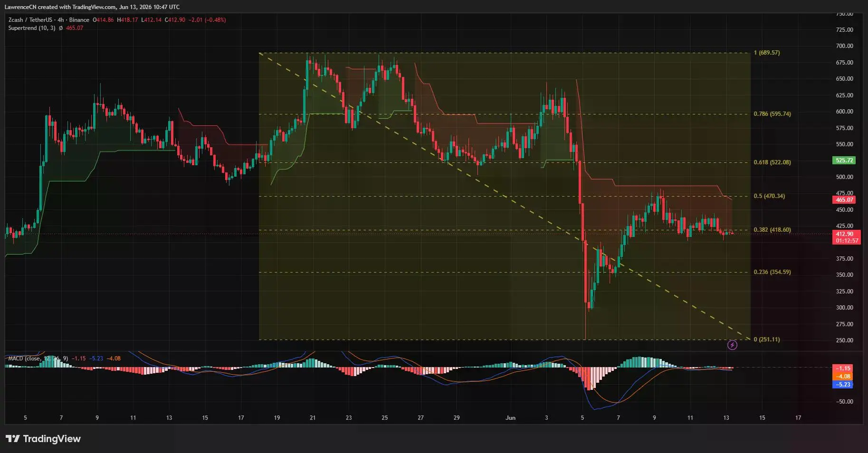The height and width of the screenshot is (453, 868).
Task: Click the 27 date label on the time axis
Action: 420,418
